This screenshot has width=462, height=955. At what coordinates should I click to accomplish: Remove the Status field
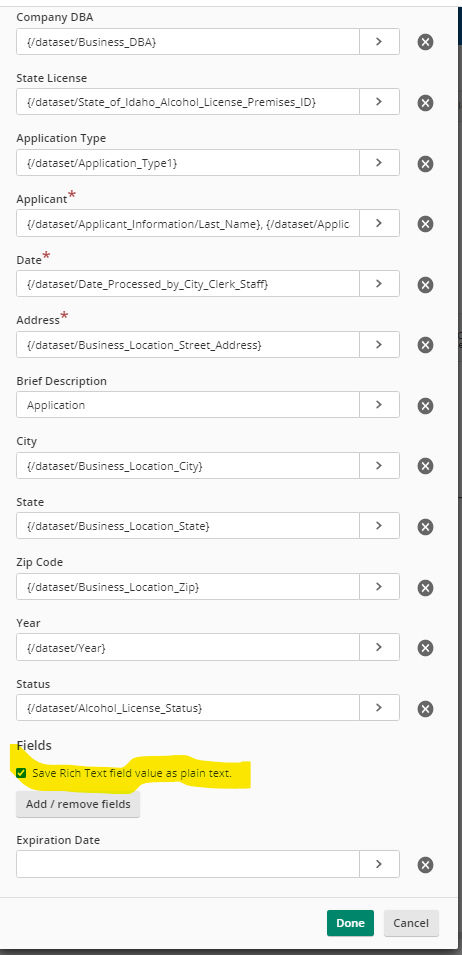point(425,708)
